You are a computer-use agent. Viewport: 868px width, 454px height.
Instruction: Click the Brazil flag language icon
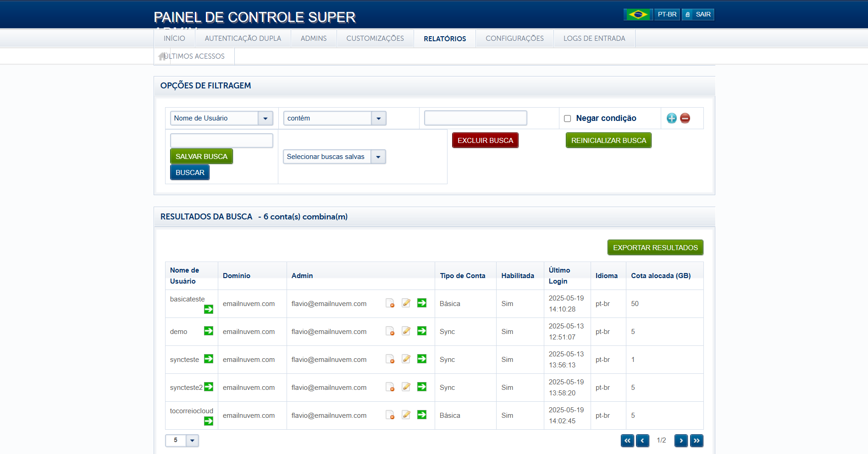tap(638, 15)
